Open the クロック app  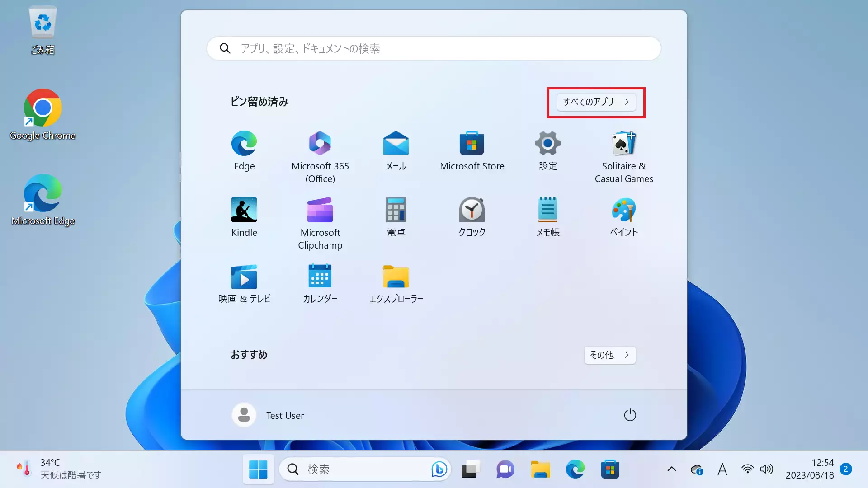tap(472, 217)
